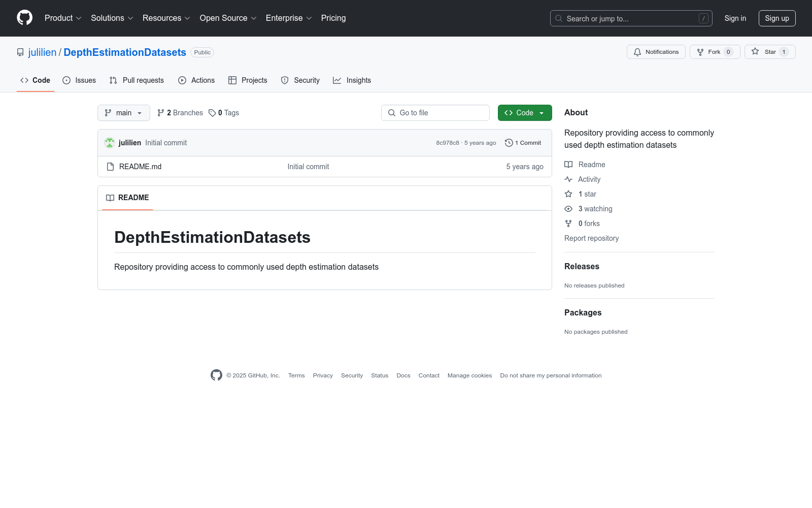Open Contact in the footer
Viewport: 812px width, 508px height.
[x=429, y=375]
